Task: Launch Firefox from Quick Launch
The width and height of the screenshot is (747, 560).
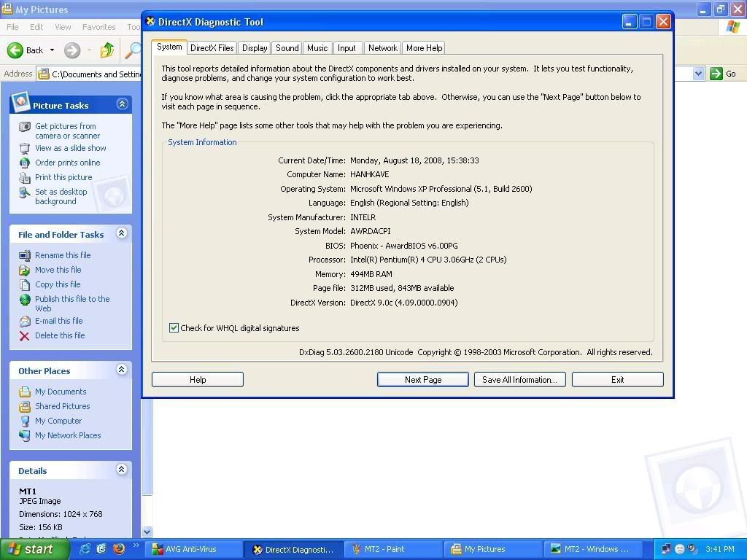Action: (119, 549)
